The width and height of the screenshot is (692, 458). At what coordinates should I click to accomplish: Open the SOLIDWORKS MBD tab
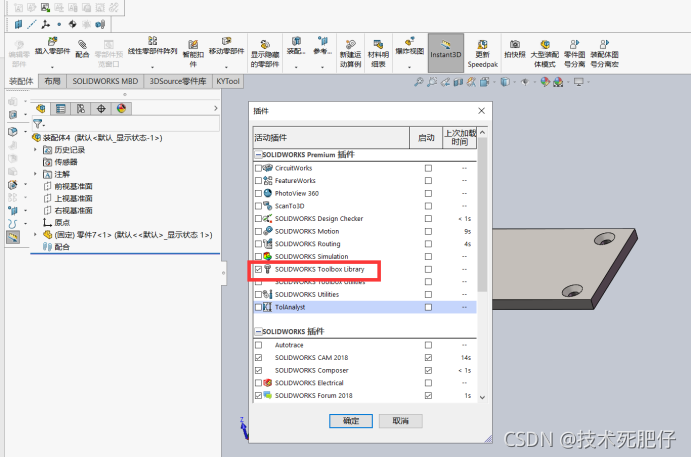[105, 81]
